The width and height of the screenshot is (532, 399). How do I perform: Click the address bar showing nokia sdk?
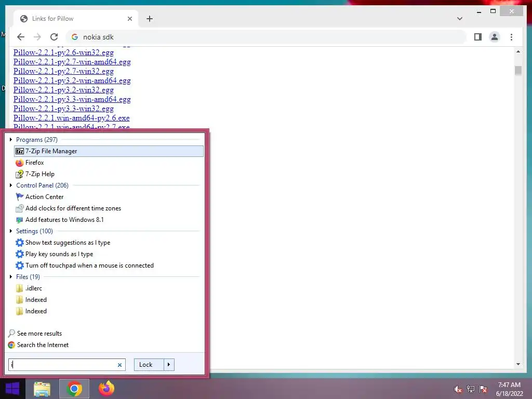[x=267, y=37]
